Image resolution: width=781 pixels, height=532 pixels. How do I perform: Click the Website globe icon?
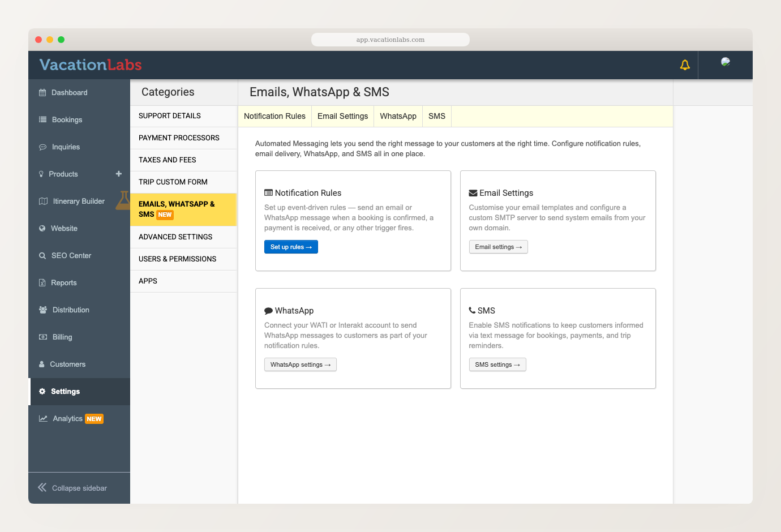pyautogui.click(x=42, y=229)
